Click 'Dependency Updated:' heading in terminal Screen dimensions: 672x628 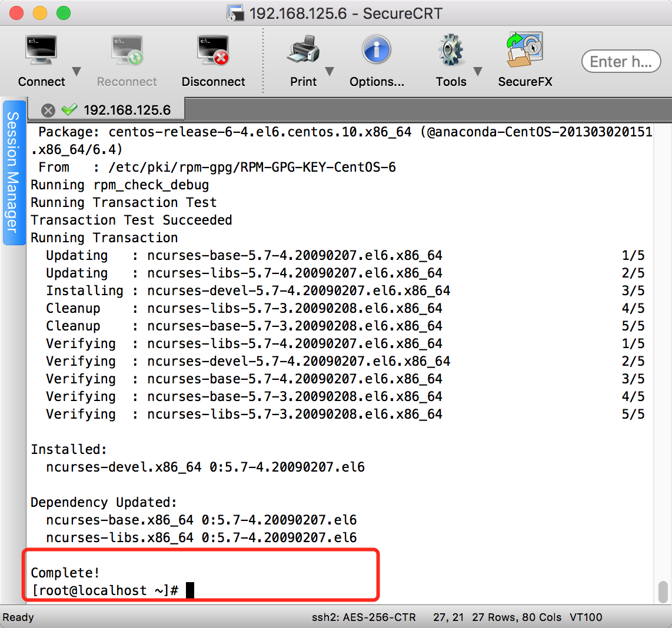(104, 502)
